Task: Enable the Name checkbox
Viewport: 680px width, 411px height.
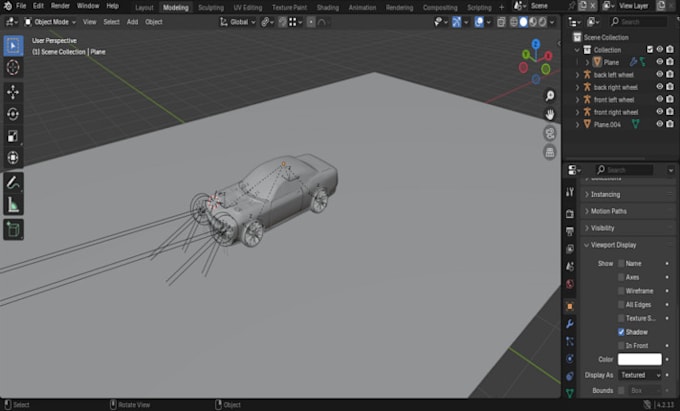Action: pyautogui.click(x=621, y=264)
